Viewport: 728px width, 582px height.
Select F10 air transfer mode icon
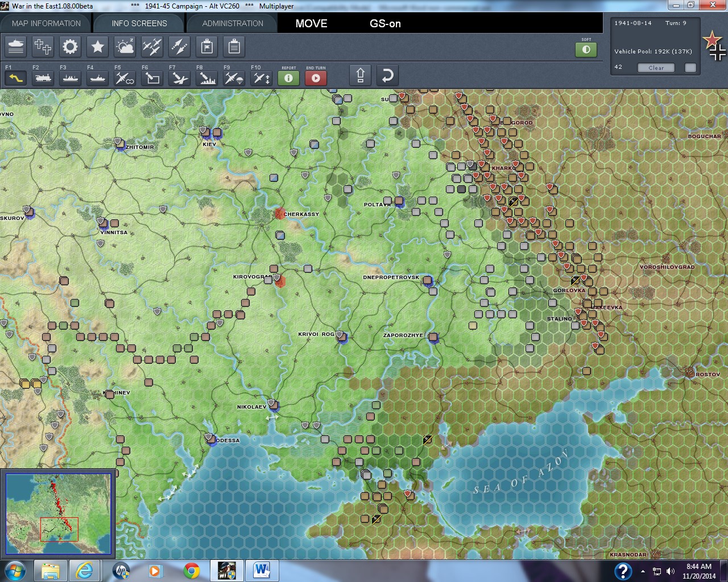tap(262, 78)
